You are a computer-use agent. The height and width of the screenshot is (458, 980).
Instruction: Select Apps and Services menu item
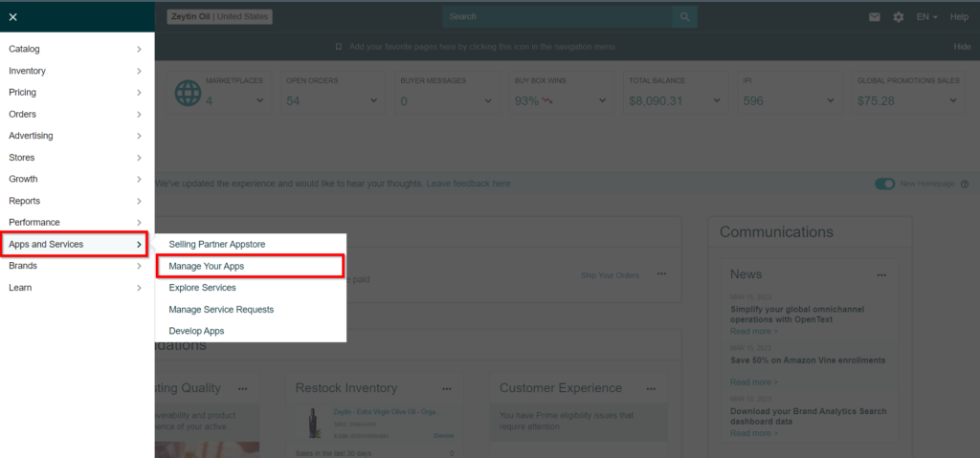(x=75, y=244)
